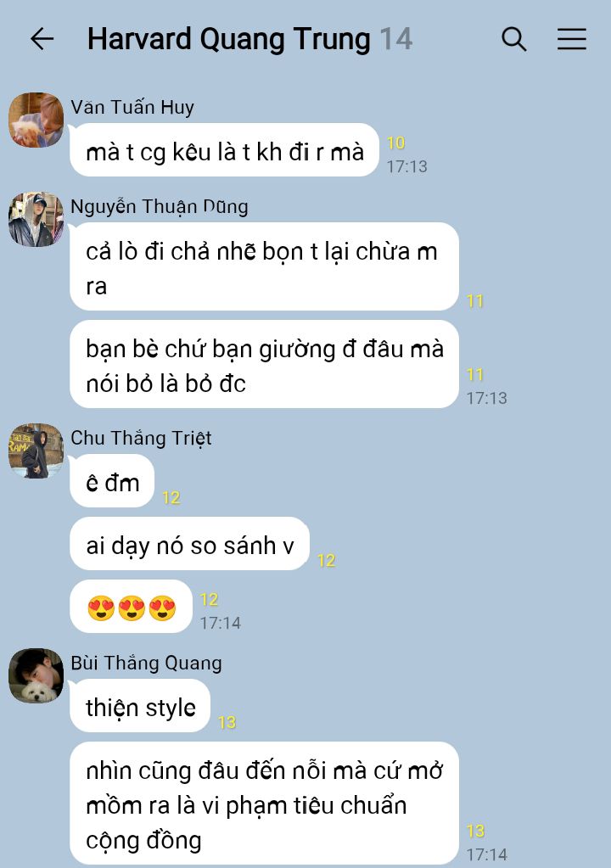Tap the 'ê đm' message bubble
Screen dimensions: 611x868
[112, 480]
